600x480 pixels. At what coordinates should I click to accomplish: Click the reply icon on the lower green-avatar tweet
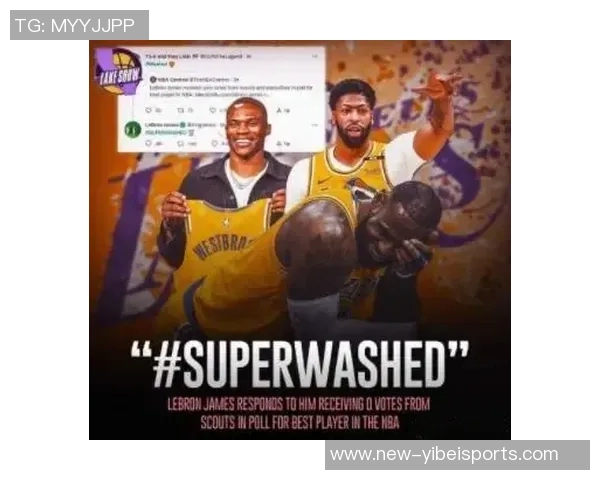pyautogui.click(x=149, y=144)
